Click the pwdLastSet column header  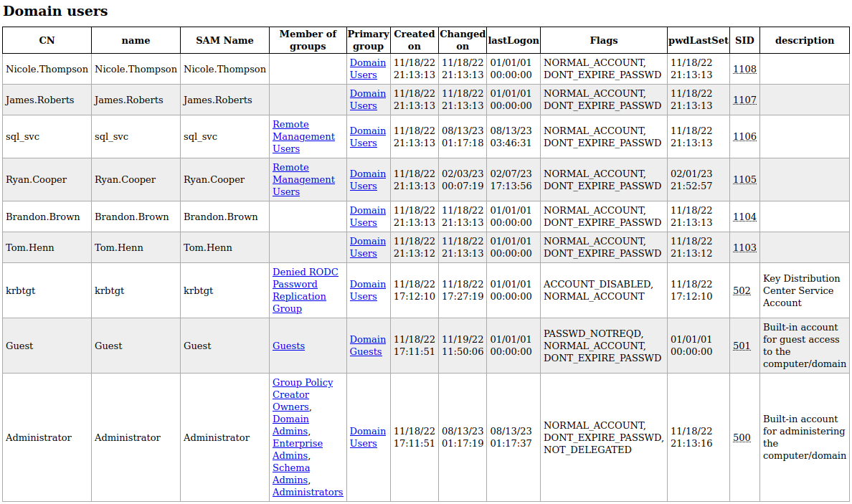(x=699, y=40)
